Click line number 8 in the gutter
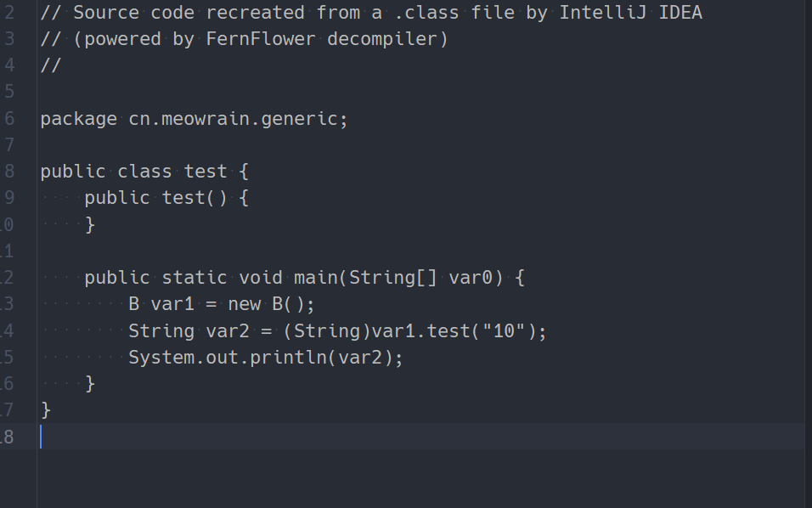 tap(9, 172)
